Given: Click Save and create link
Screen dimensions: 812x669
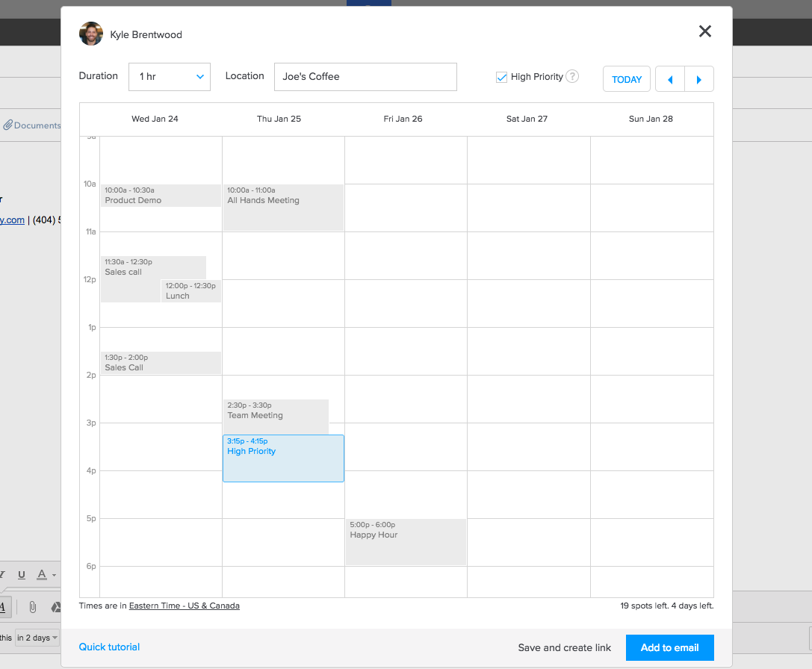Looking at the screenshot, I should tap(564, 647).
